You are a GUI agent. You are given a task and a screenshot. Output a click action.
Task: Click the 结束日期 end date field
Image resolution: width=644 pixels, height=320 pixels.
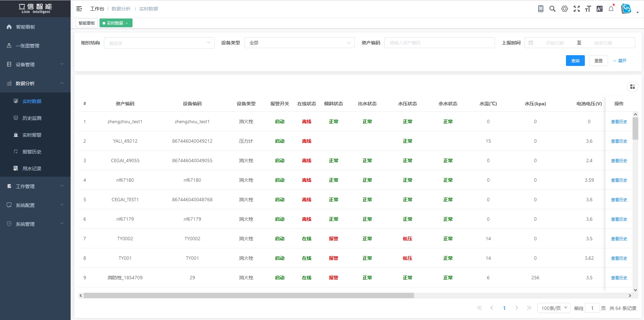pyautogui.click(x=603, y=43)
